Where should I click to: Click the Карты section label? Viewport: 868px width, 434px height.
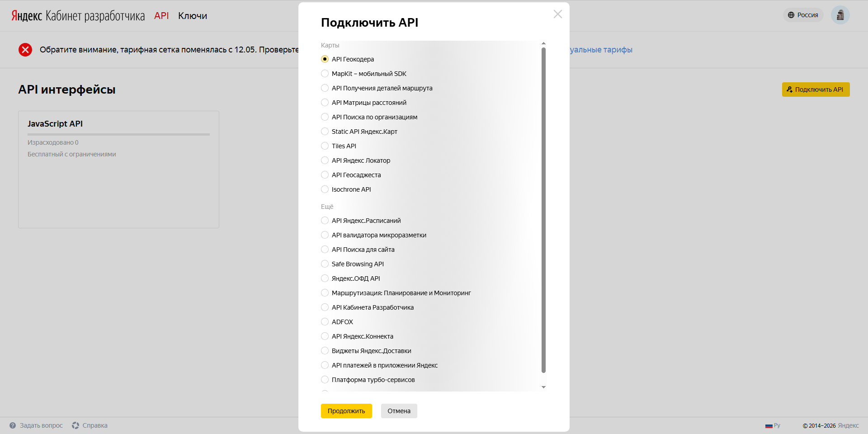pos(330,45)
